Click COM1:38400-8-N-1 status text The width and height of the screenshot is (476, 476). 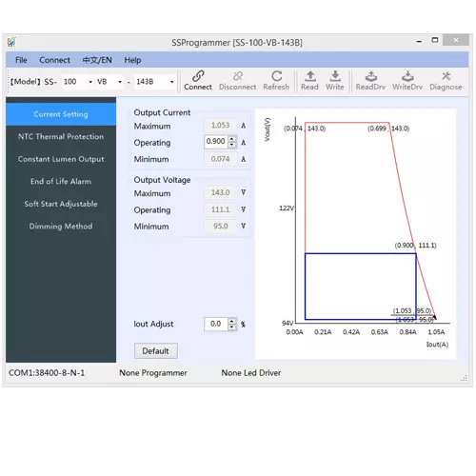47,373
